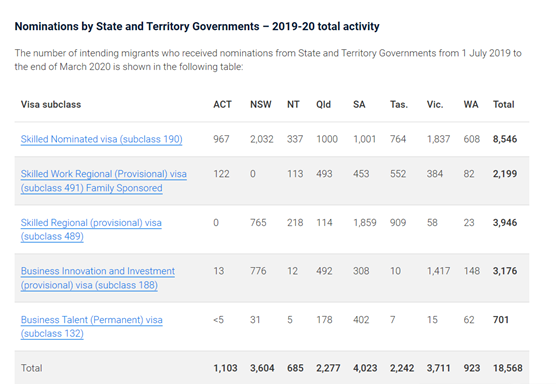This screenshot has height=386, width=558.
Task: Select the 8,546 total for subclass 190
Action: 505,139
